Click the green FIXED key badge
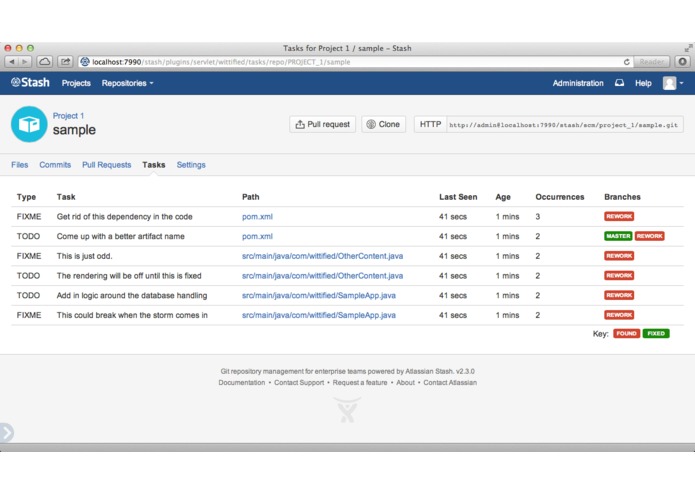Viewport: 695px width, 494px height. [656, 334]
